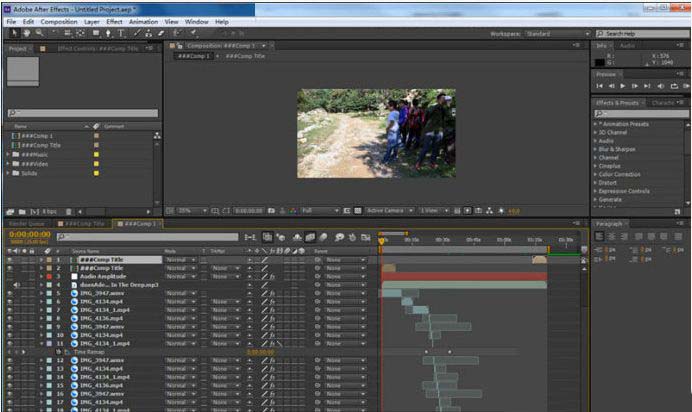Image resolution: width=692 pixels, height=412 pixels.
Task: Take a snapshot with camera icon
Action: click(x=272, y=211)
